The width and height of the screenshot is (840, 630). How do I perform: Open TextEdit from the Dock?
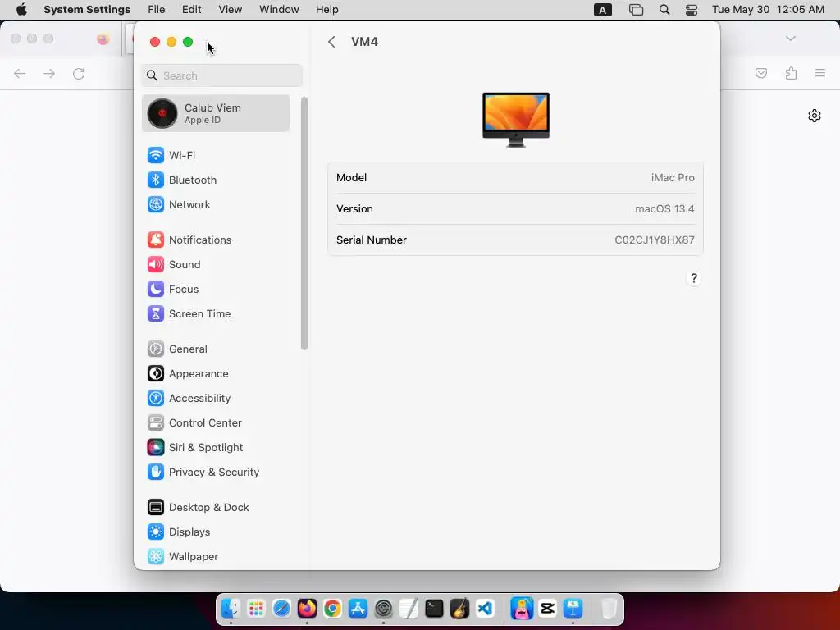point(409,609)
